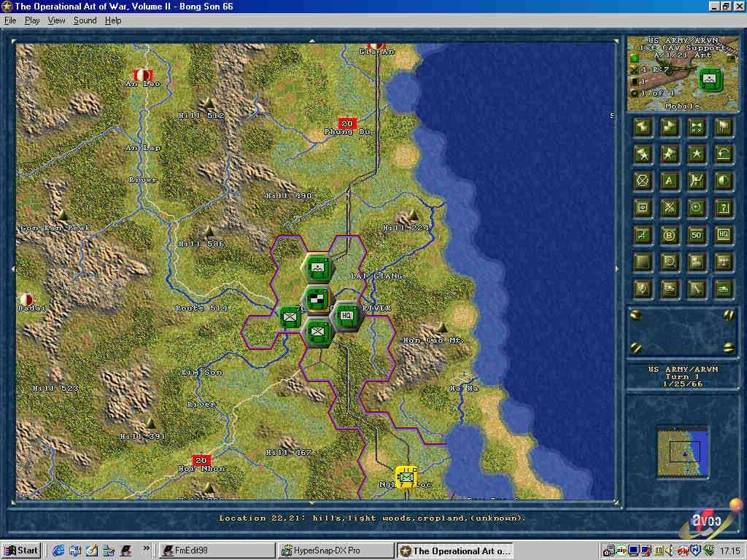The width and height of the screenshot is (747, 560).
Task: Switch to HyperSnap-DX Pro in the taskbar
Action: [336, 551]
